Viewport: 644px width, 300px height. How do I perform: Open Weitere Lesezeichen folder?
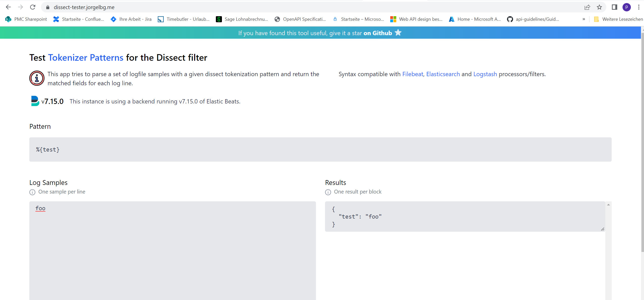click(x=618, y=19)
